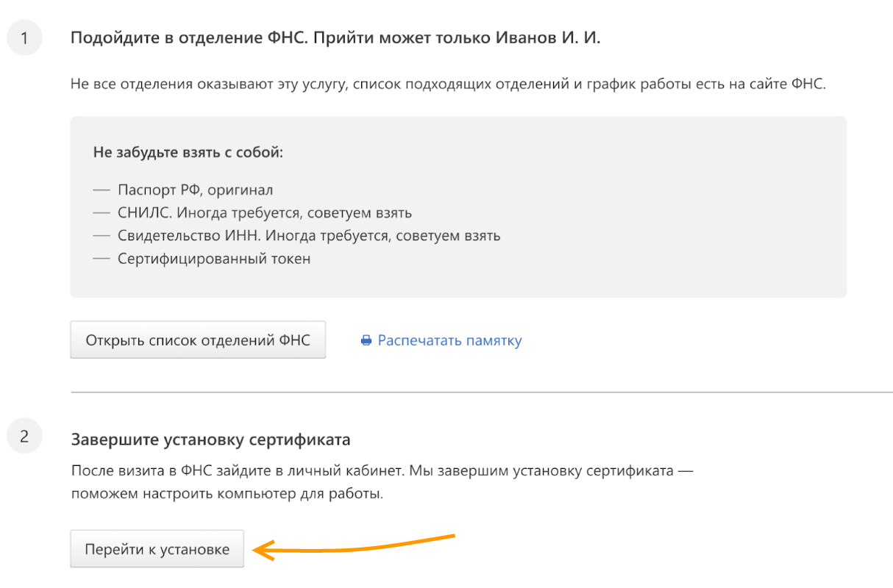893x588 pixels.
Task: Click the note starting Не все отделения оказывают
Action: tap(449, 84)
